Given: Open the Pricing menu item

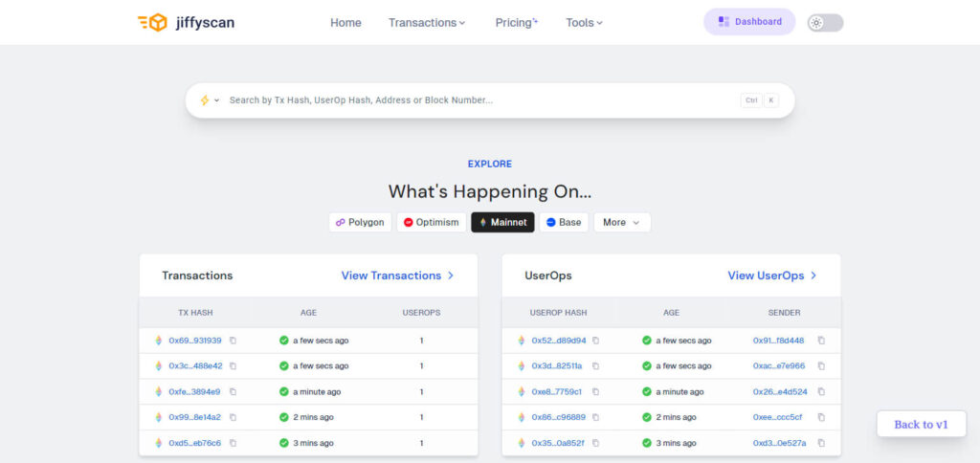Looking at the screenshot, I should point(516,23).
